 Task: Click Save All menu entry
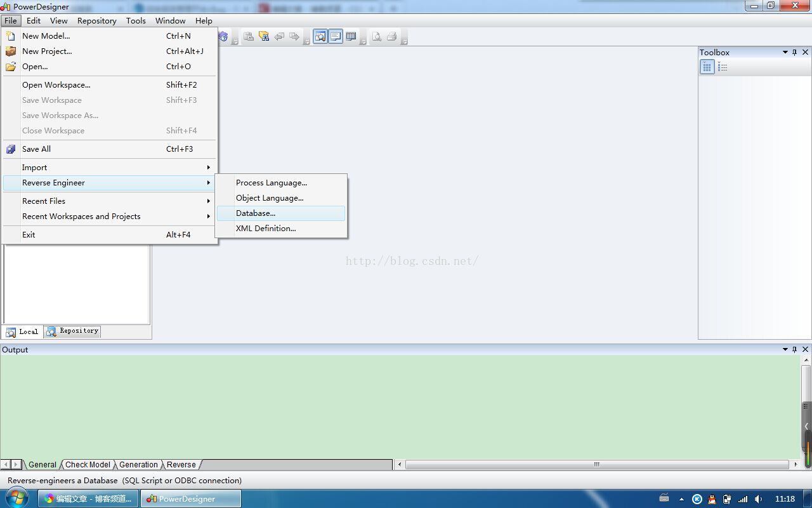[110, 149]
